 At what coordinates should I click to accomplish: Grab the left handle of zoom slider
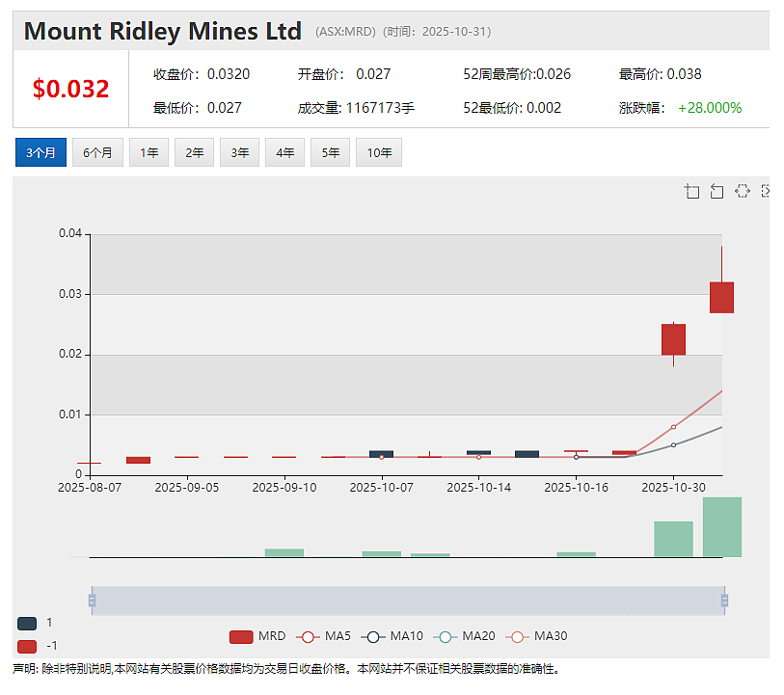(92, 601)
